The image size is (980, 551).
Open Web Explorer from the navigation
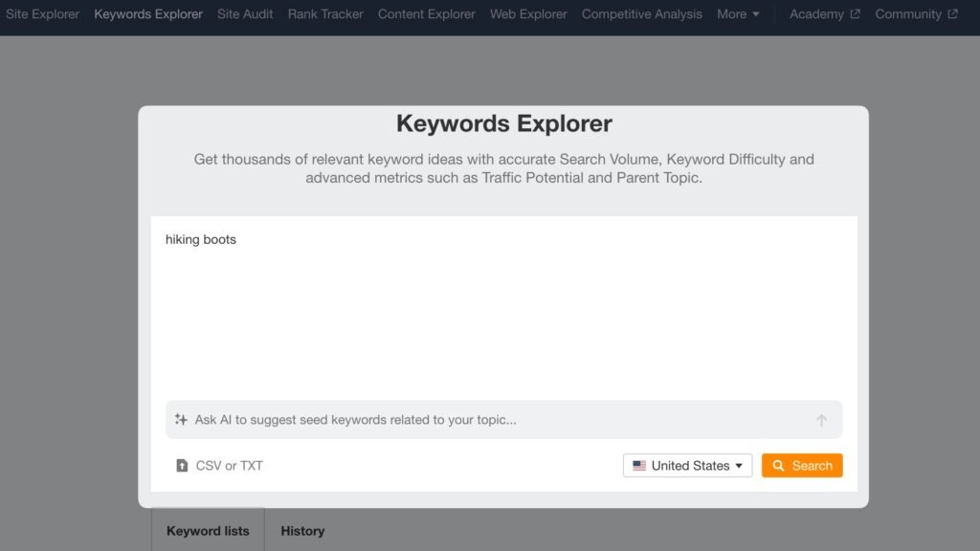click(x=528, y=13)
